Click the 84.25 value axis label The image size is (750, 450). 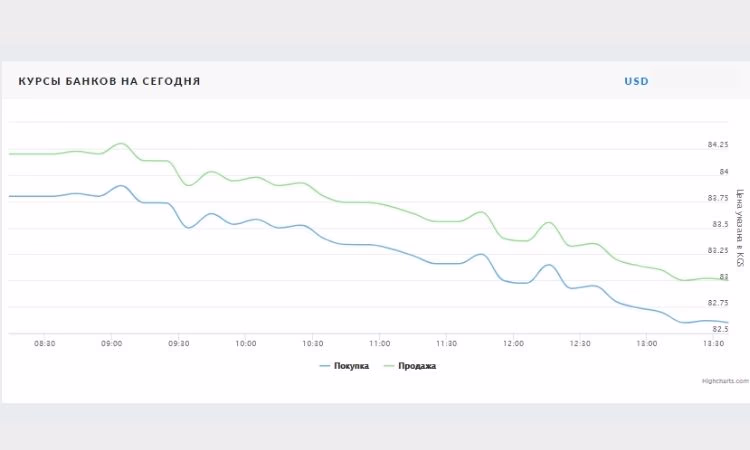(718, 145)
